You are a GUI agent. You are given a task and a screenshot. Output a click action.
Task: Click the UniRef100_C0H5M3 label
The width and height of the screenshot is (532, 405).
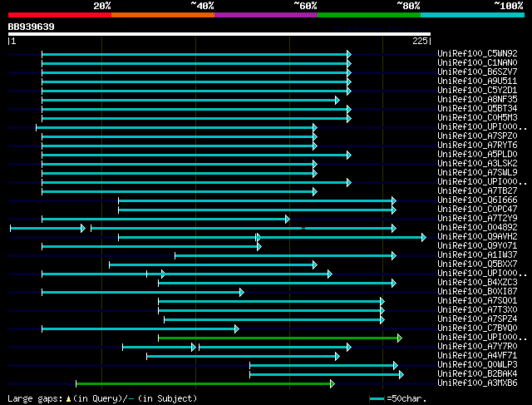tap(477, 117)
